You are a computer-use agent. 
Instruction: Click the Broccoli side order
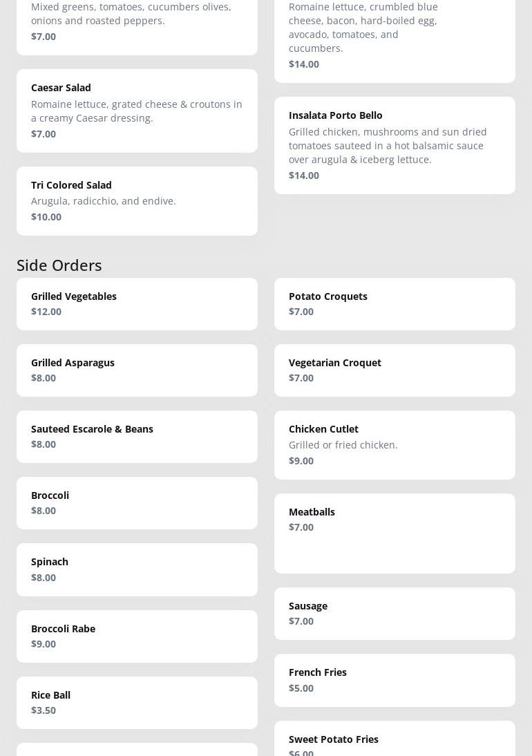(x=137, y=503)
